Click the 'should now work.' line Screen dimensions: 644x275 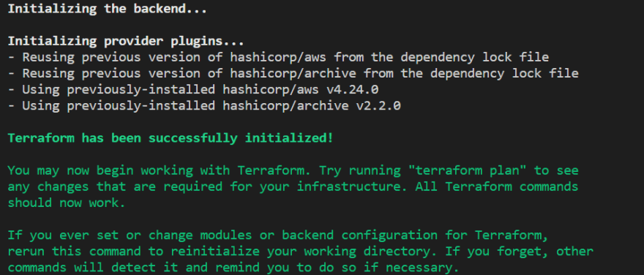click(67, 203)
